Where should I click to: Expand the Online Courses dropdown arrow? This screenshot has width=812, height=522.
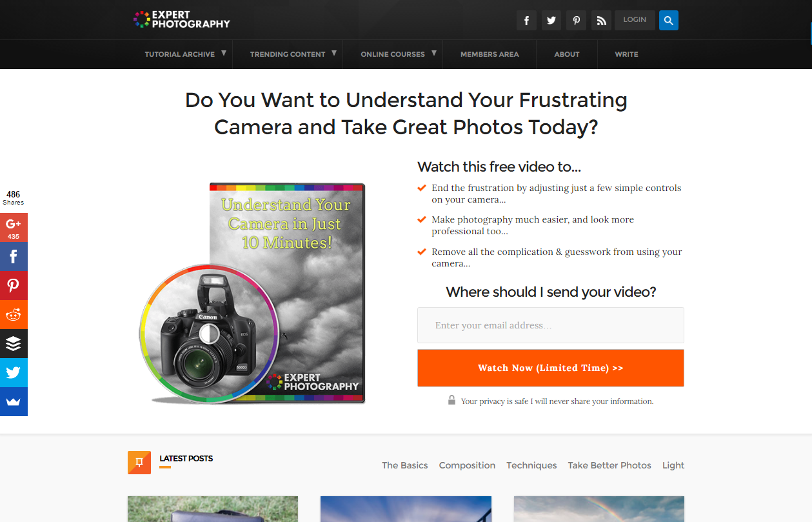[434, 54]
